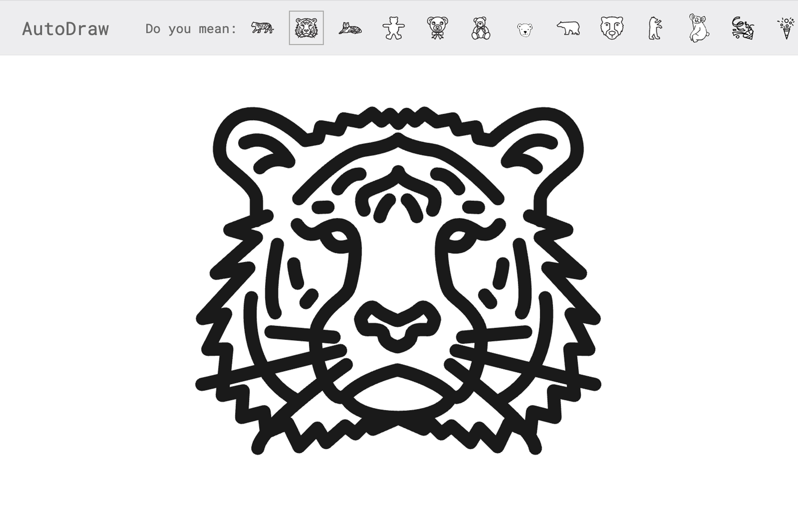Choose the lying tiger suggestion

tap(350, 29)
